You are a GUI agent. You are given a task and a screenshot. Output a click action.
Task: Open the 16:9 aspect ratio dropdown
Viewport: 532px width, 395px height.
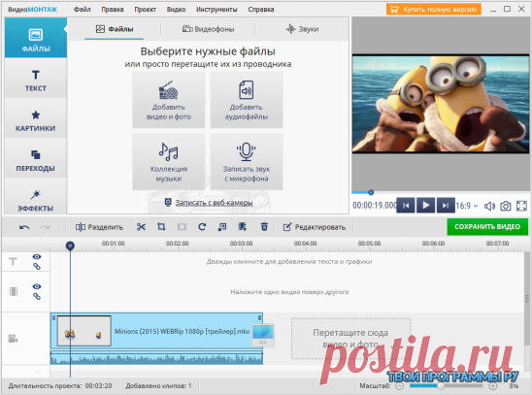467,206
